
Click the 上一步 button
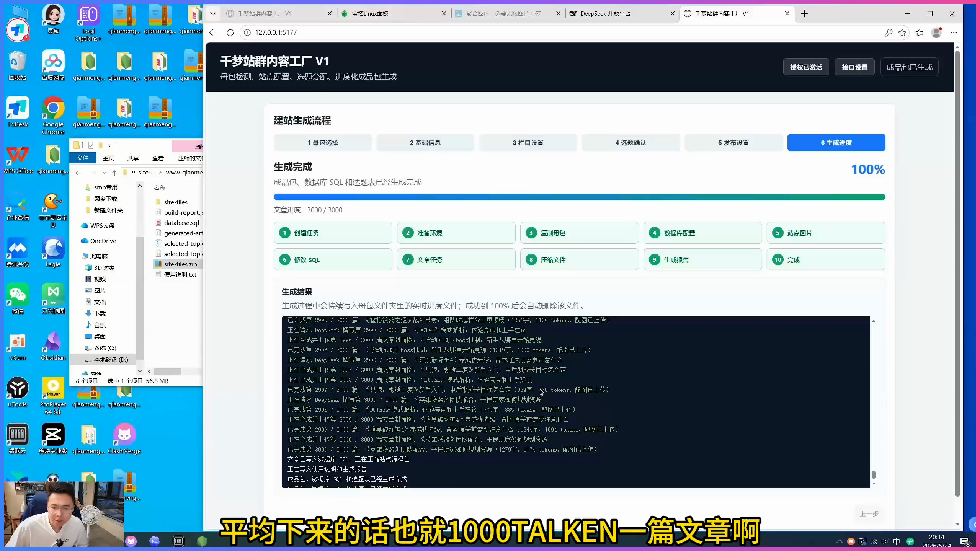869,514
